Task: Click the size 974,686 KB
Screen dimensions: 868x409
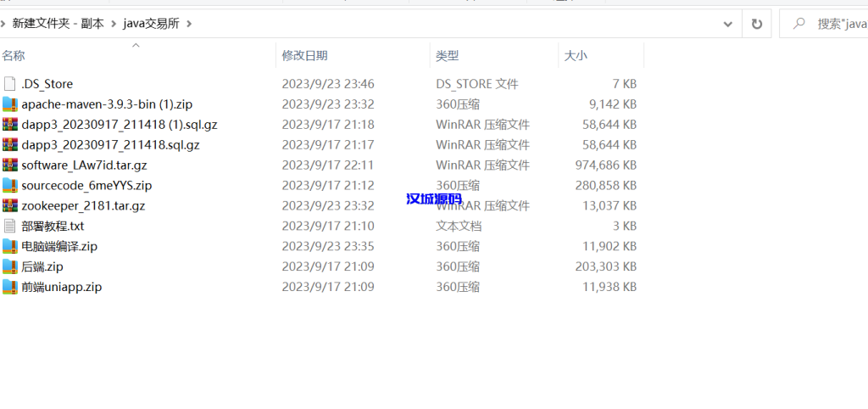Action: (605, 165)
